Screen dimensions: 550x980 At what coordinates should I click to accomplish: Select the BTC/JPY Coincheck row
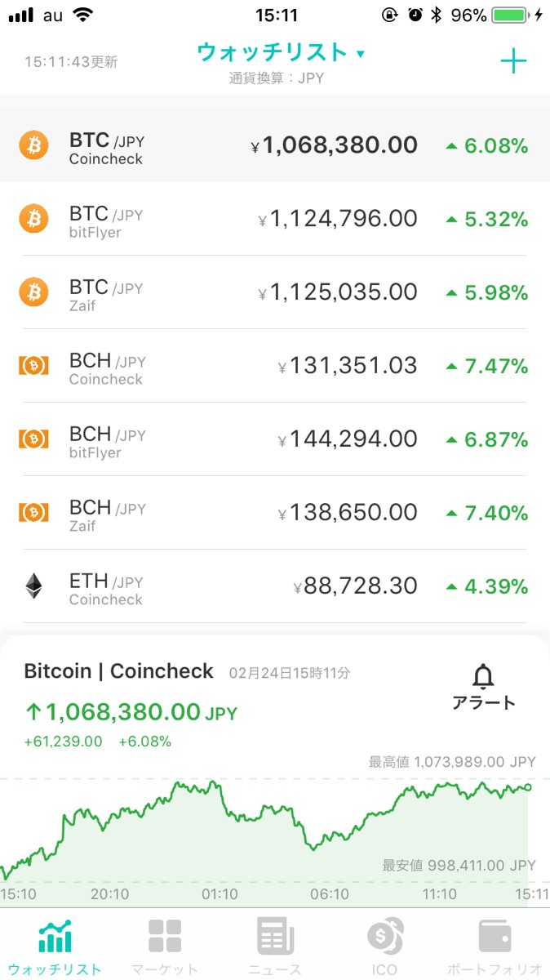pos(275,147)
